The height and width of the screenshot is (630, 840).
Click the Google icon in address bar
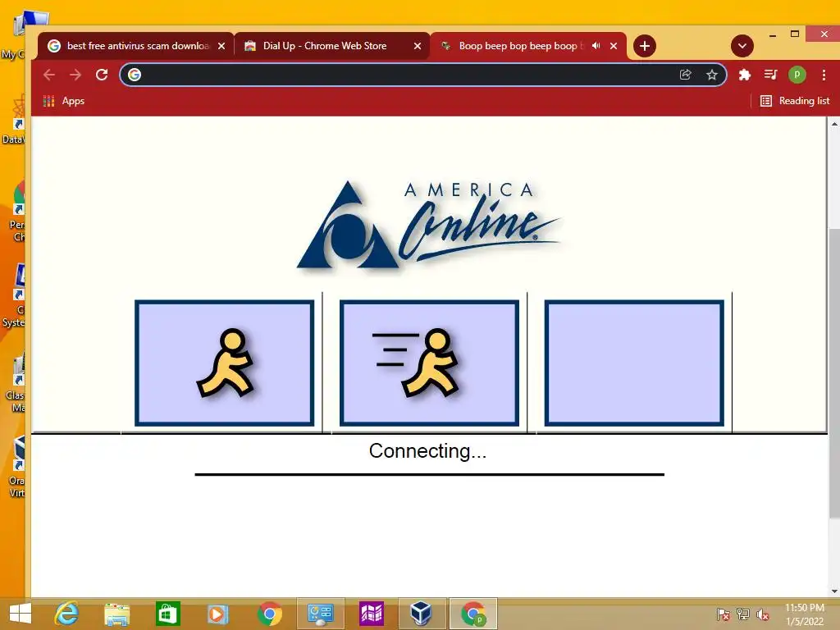135,75
